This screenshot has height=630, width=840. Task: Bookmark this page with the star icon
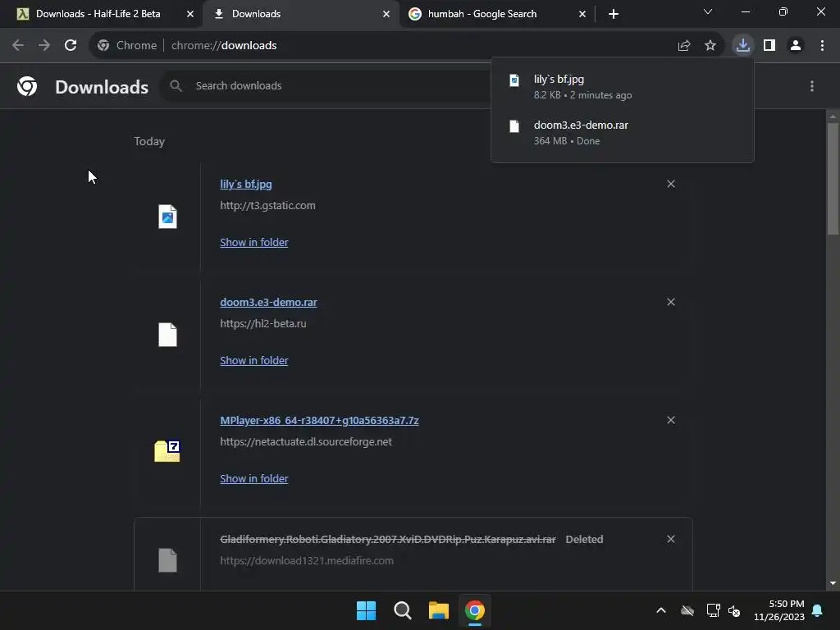[x=710, y=46]
